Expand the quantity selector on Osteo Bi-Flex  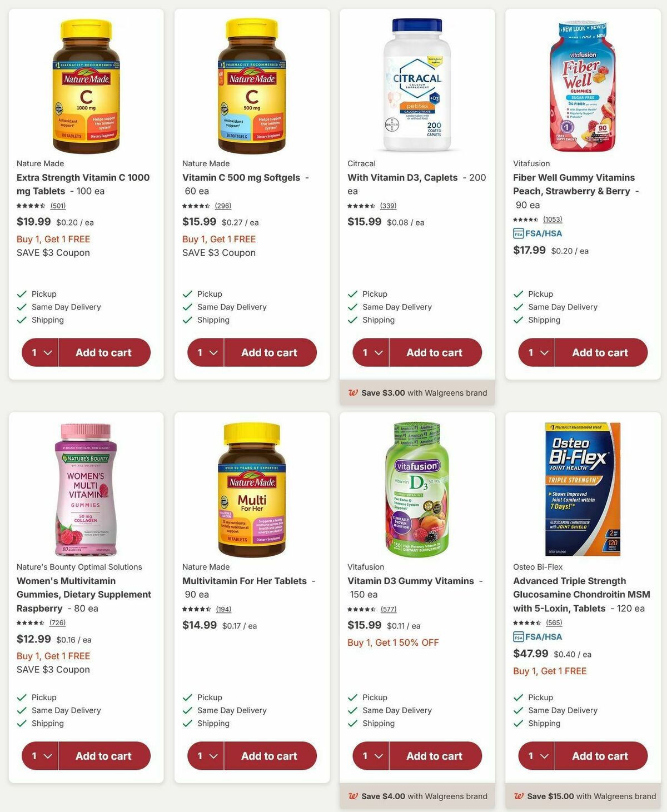(536, 756)
